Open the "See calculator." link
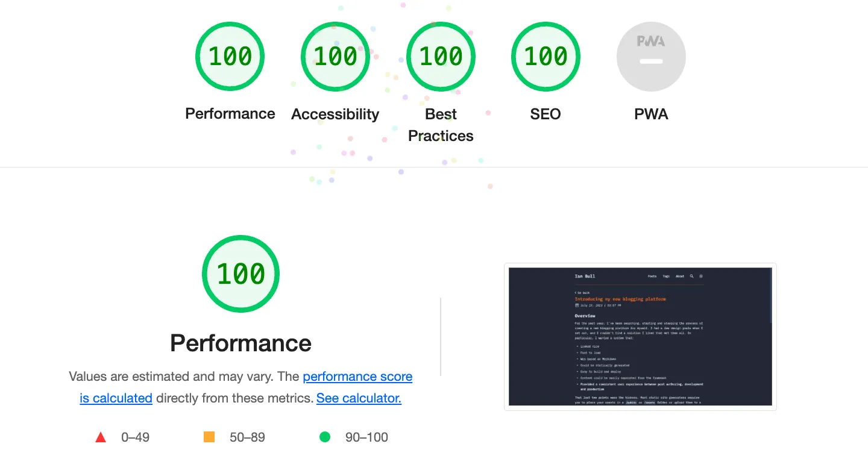 (359, 398)
